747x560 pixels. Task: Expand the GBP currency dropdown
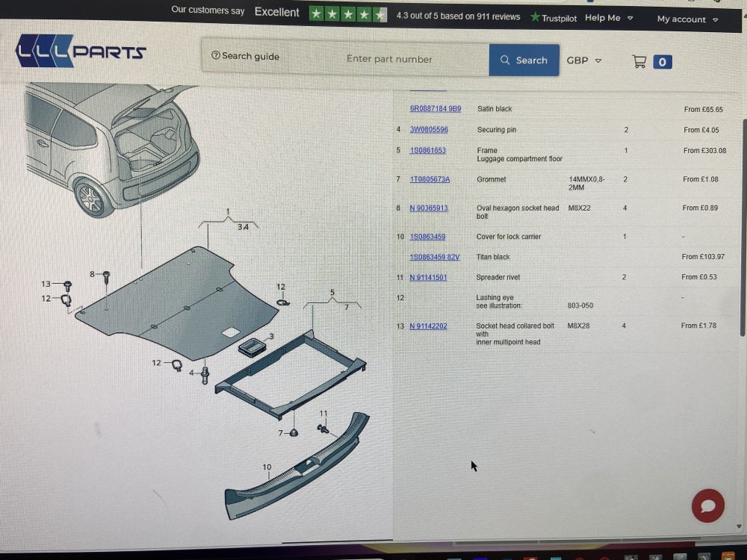584,60
